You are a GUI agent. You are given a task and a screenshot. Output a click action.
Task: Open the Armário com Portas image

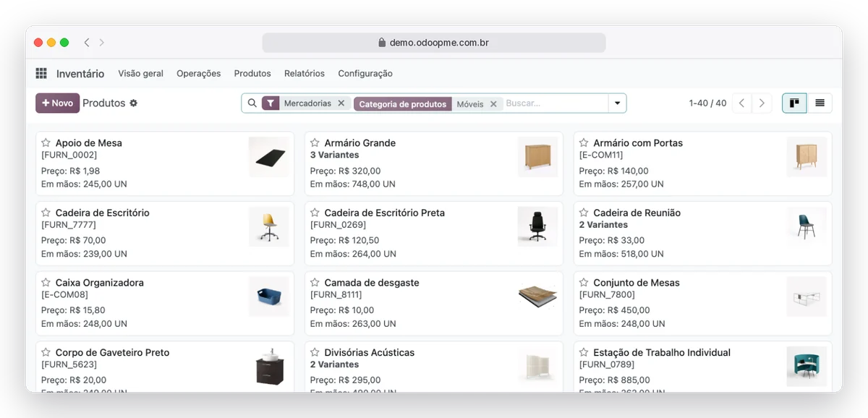(x=807, y=157)
